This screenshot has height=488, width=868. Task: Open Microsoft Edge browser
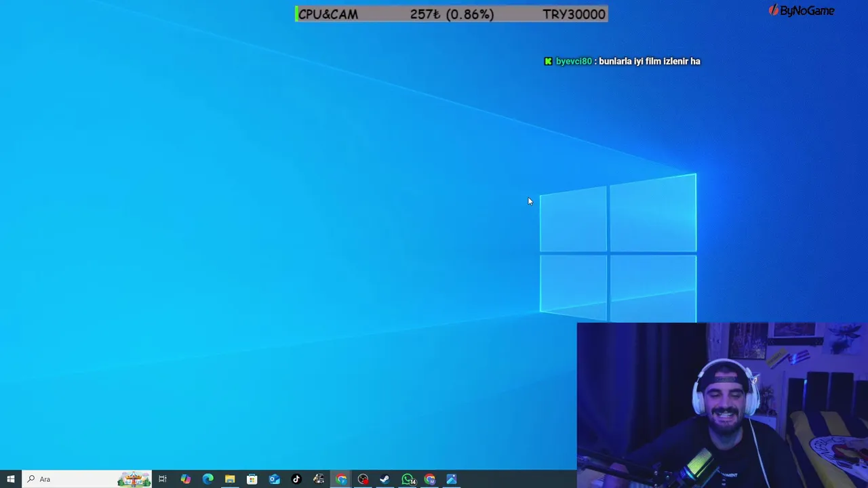(x=208, y=479)
